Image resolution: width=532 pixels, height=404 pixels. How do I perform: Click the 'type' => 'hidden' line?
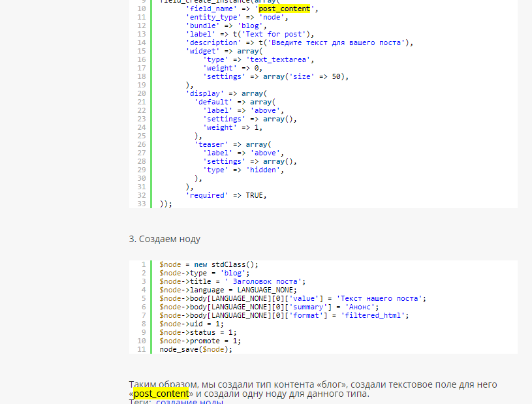(x=243, y=170)
